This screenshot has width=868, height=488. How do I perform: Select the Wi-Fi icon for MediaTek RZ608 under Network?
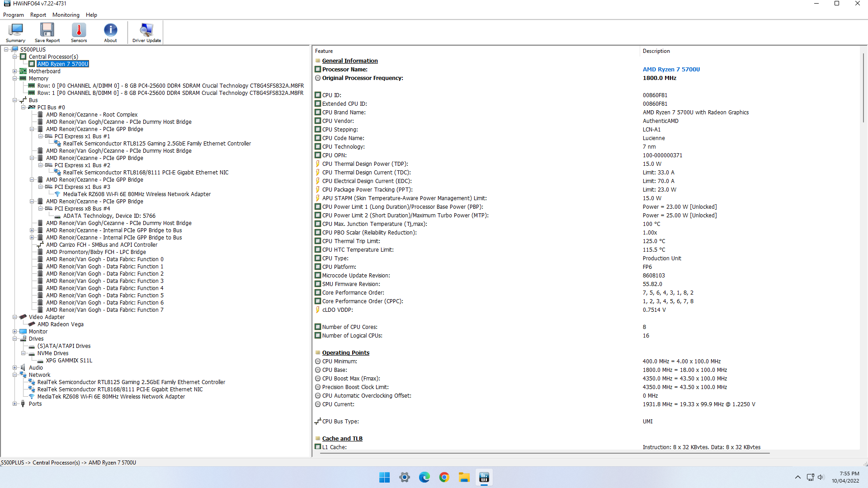pos(32,397)
